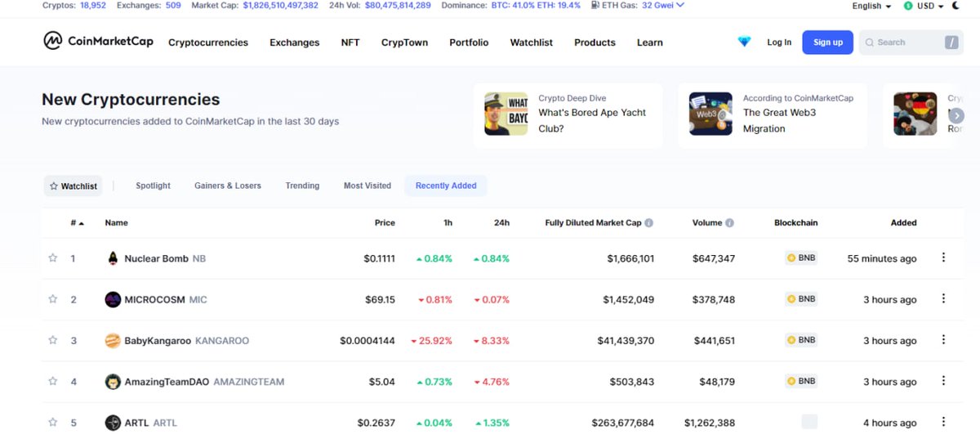Click Cryptos count 18,952 link
Image resolution: width=980 pixels, height=439 pixels.
[93, 5]
